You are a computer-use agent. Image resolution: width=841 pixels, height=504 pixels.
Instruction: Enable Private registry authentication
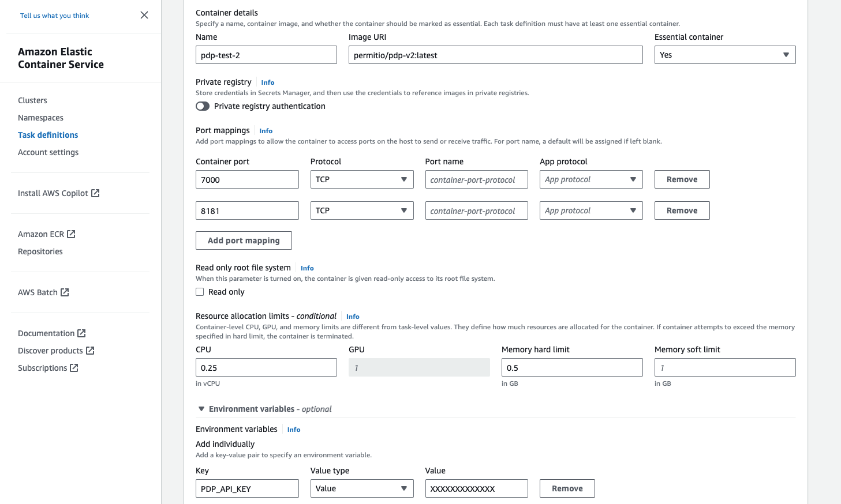[x=203, y=106]
